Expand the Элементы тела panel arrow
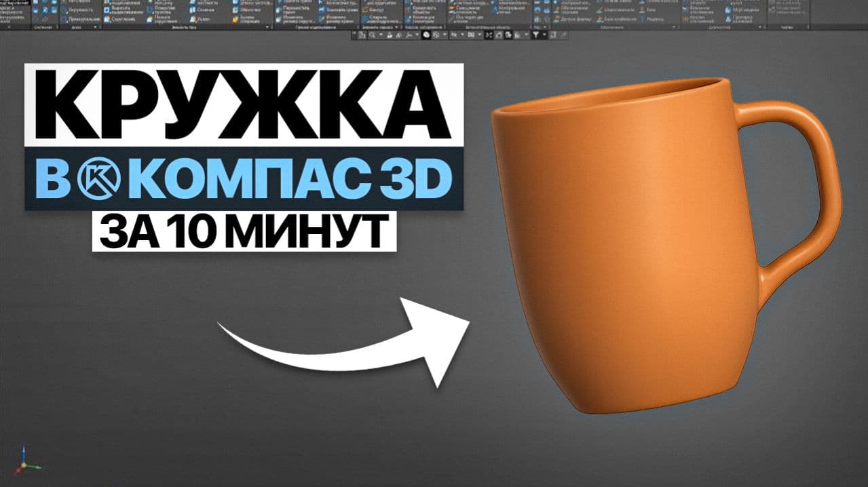 267,26
